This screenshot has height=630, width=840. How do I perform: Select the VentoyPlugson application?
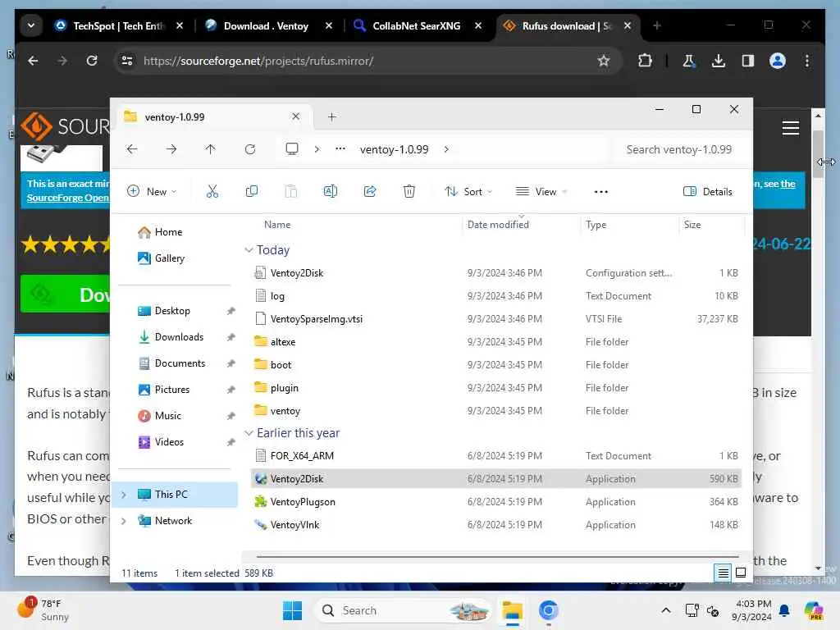[x=496, y=502]
